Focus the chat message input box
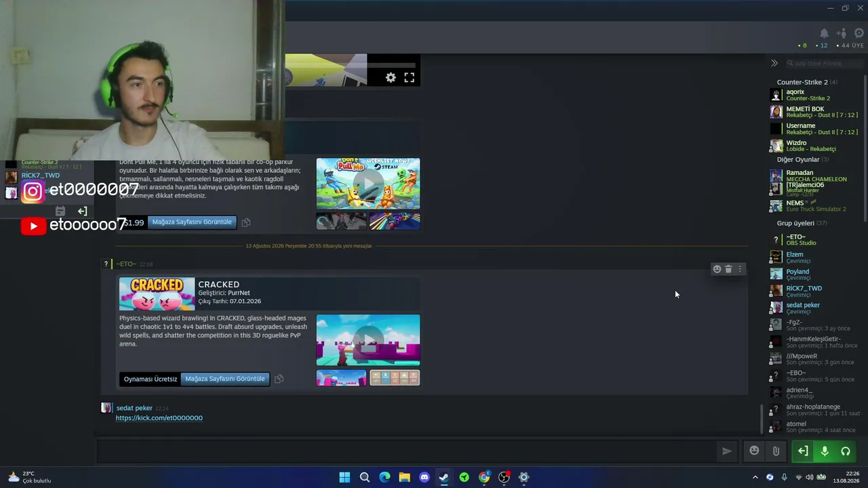 [x=406, y=451]
